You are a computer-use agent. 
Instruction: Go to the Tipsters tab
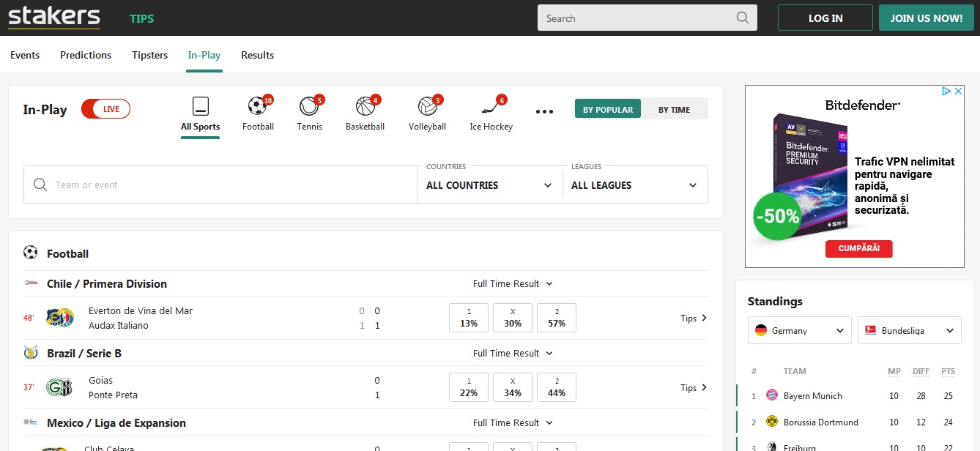(149, 55)
